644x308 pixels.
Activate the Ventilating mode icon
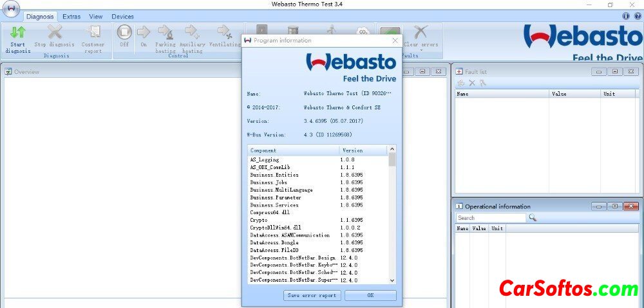tap(225, 33)
